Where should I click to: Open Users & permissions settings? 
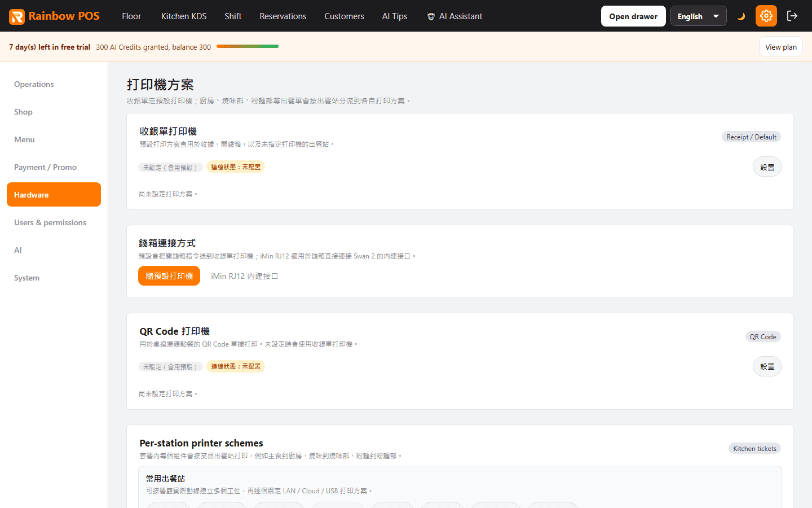pyautogui.click(x=54, y=222)
